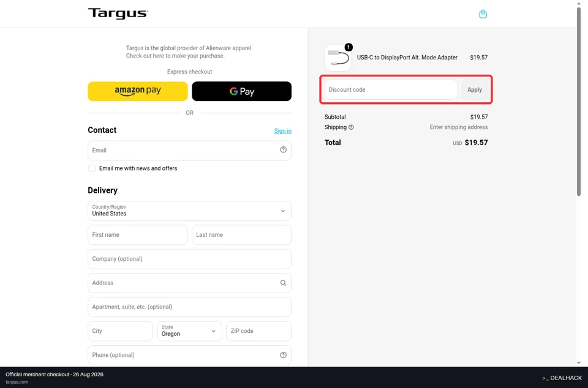This screenshot has width=588, height=388.
Task: Focus the Discount code field
Action: tap(391, 90)
